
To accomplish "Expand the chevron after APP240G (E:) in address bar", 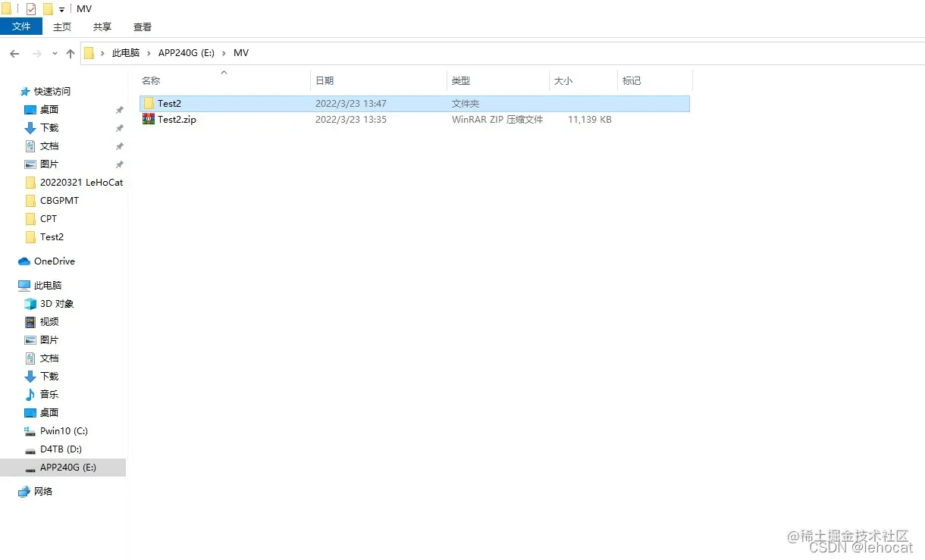I will pos(224,53).
